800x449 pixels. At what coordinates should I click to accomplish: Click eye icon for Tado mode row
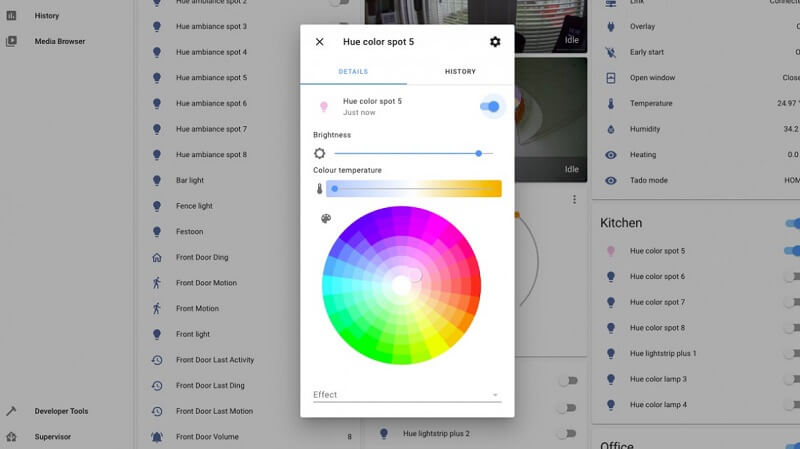pos(611,180)
